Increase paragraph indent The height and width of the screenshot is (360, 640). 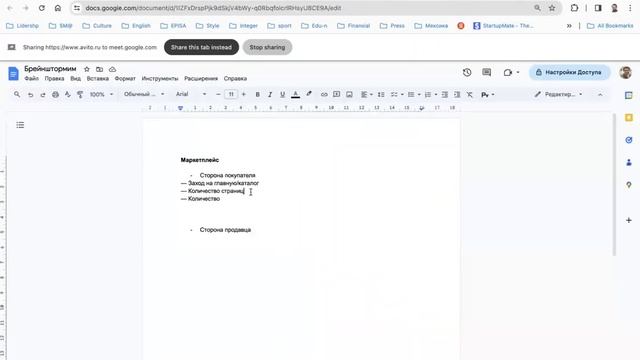(457, 95)
